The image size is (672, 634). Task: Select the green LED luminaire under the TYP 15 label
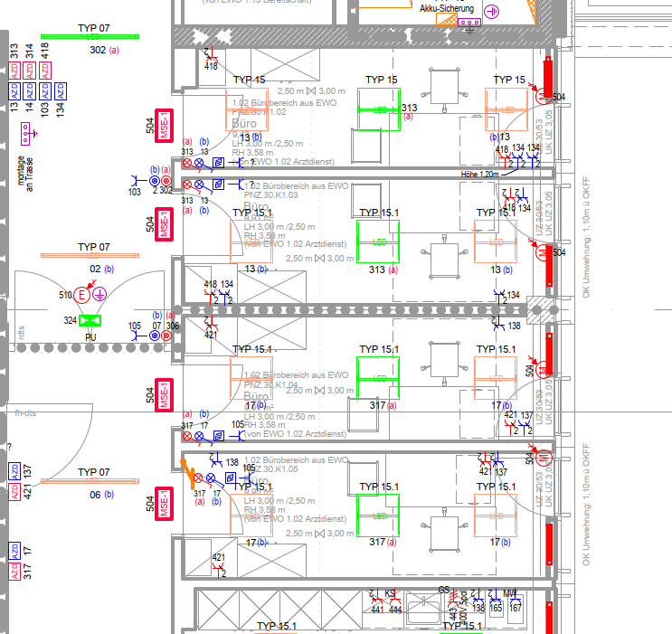[379, 109]
